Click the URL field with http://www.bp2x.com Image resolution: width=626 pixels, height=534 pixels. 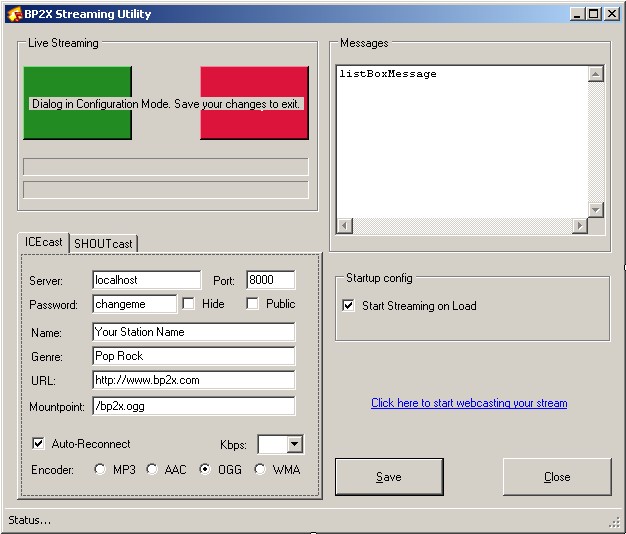[194, 380]
